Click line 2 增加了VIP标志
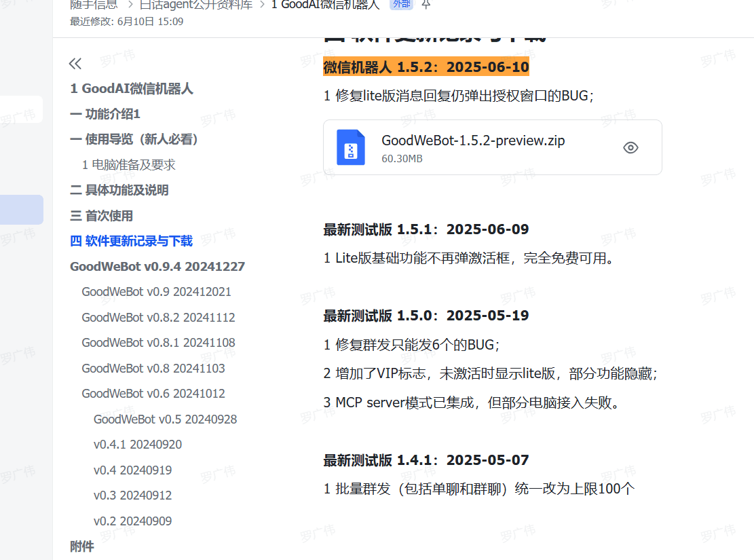Viewport: 754px width, 560px height. click(491, 374)
